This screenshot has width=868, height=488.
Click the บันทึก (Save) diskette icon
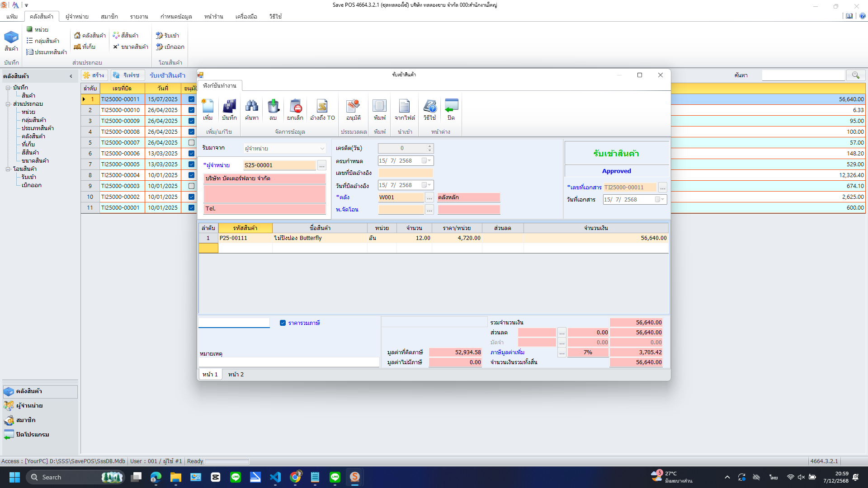pos(229,109)
